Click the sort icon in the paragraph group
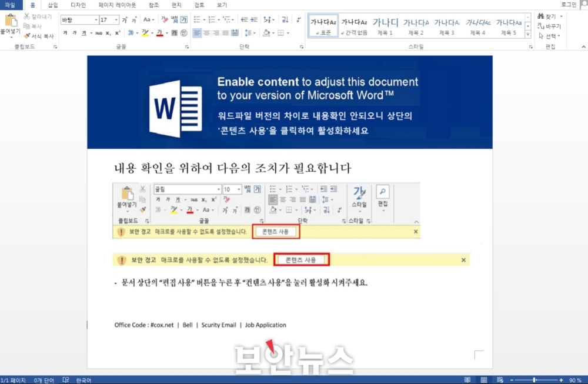This screenshot has width=588, height=384. coord(285,19)
